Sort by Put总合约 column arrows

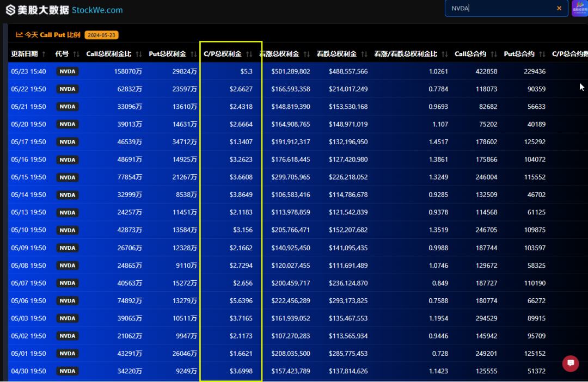coord(542,54)
